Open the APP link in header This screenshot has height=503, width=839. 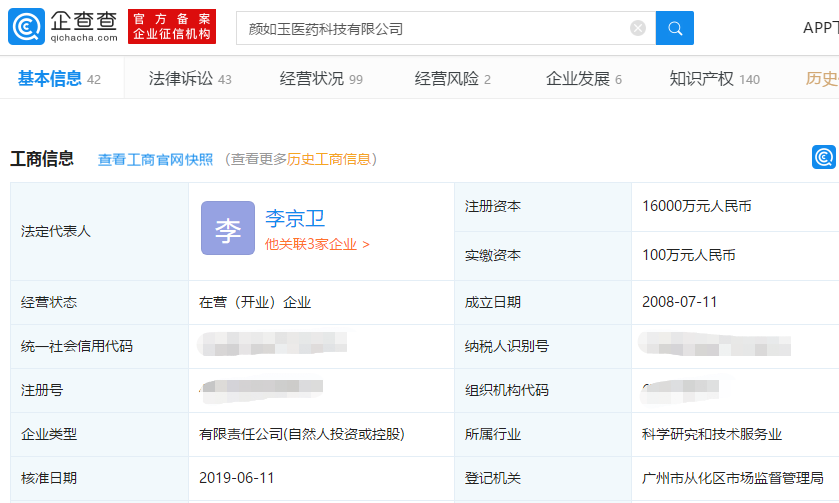821,28
